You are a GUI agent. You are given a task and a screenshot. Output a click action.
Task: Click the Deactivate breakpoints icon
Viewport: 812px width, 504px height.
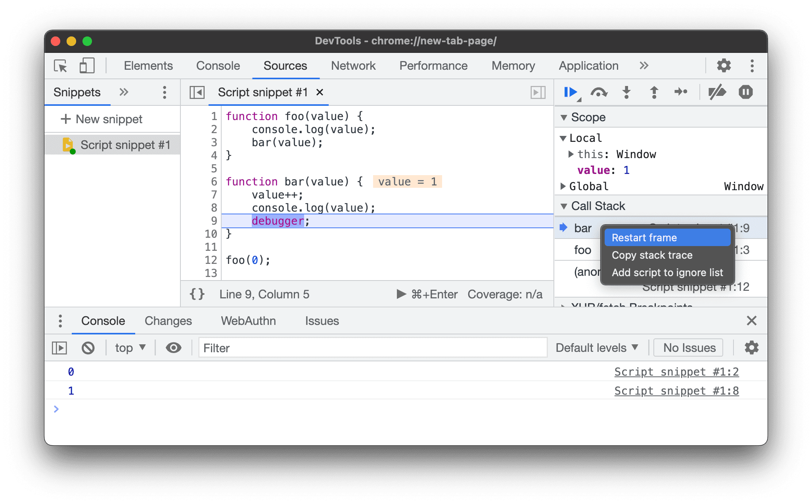(715, 92)
